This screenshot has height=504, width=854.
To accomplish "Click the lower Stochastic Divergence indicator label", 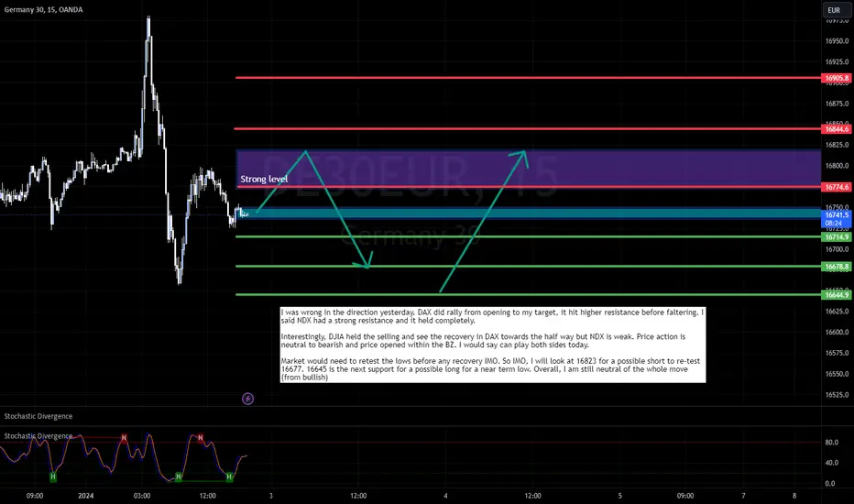I will pos(38,436).
